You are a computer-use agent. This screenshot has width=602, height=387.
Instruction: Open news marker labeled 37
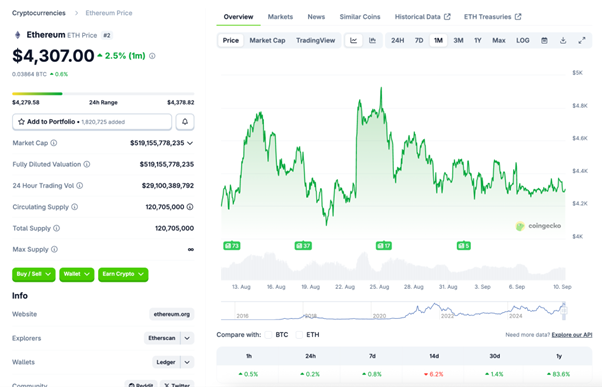tap(303, 246)
